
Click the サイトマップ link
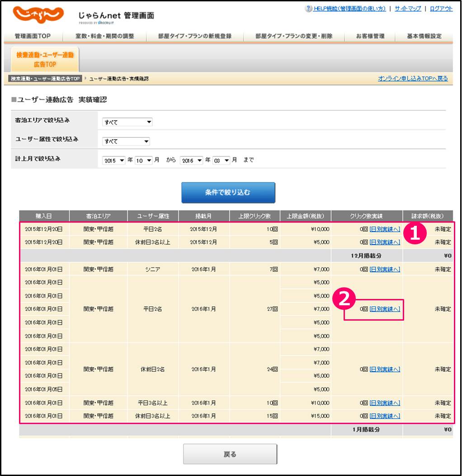[x=408, y=9]
